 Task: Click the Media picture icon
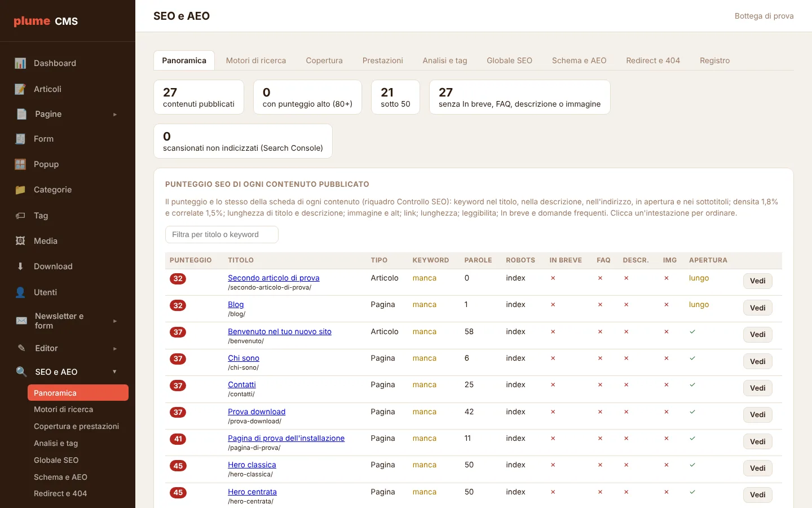tap(20, 241)
